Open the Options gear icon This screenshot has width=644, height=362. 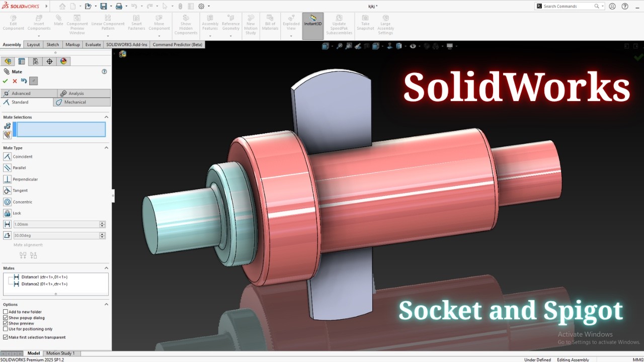[x=201, y=7]
